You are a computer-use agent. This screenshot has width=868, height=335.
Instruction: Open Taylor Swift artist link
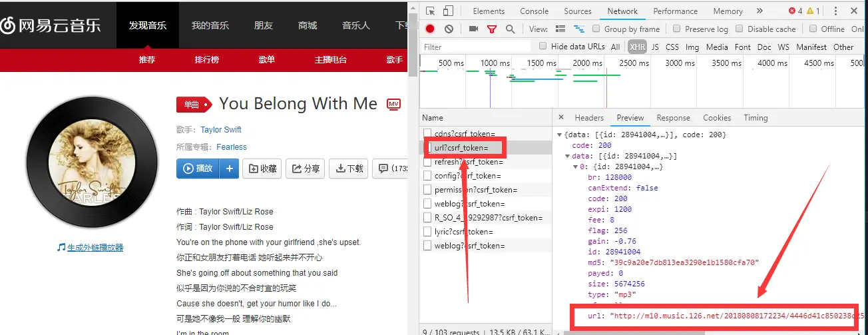pyautogui.click(x=221, y=130)
